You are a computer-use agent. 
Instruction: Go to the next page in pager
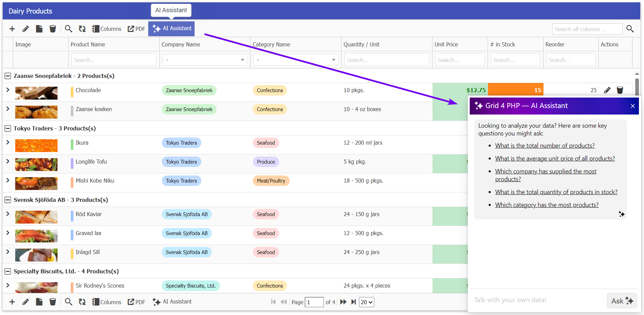coord(343,302)
